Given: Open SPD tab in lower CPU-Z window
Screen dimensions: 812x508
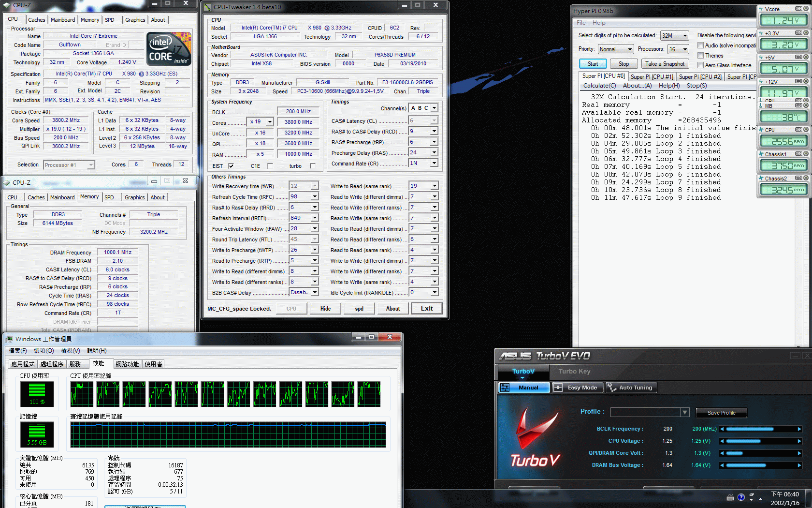Looking at the screenshot, I should tap(109, 197).
